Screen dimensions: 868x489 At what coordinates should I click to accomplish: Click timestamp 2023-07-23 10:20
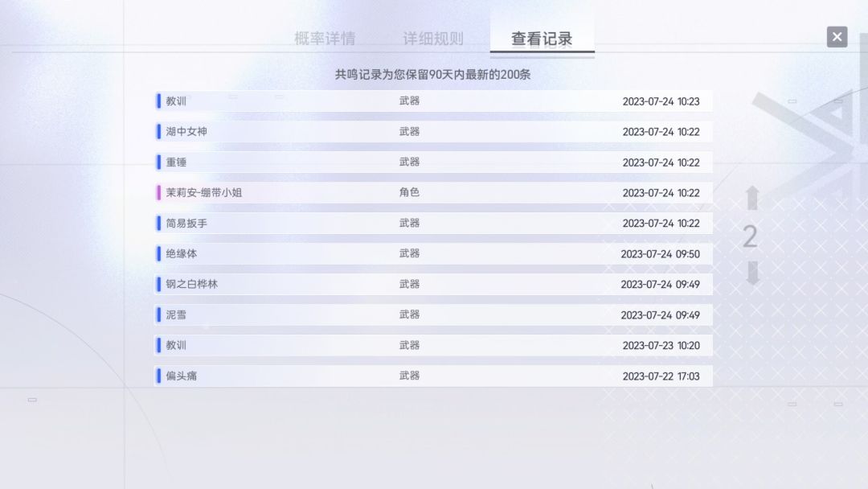pos(661,345)
